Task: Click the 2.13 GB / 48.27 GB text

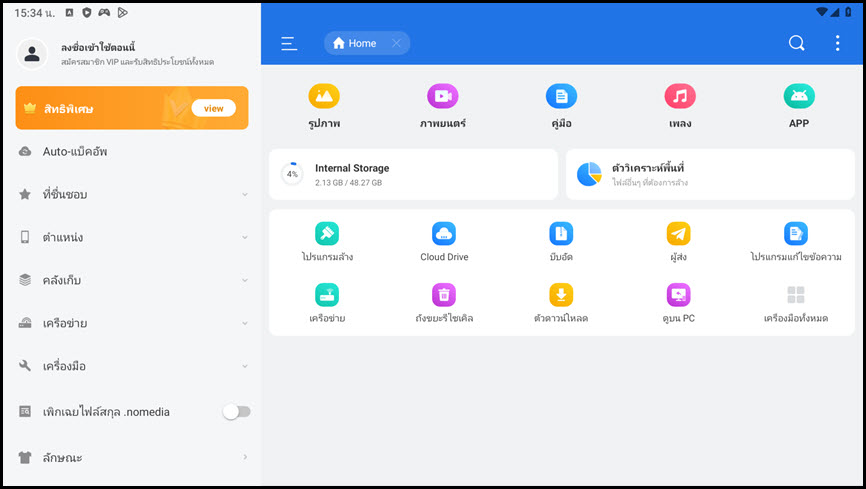Action: pyautogui.click(x=348, y=182)
